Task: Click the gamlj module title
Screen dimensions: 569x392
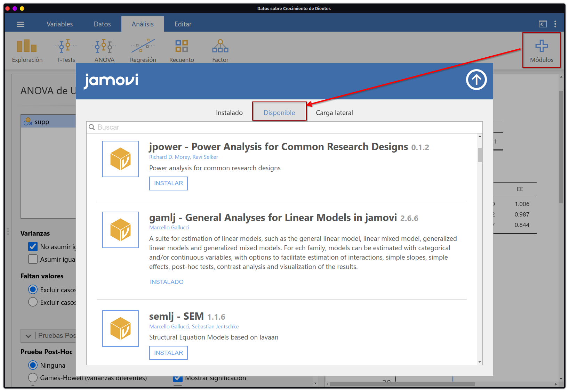Action: coord(273,218)
